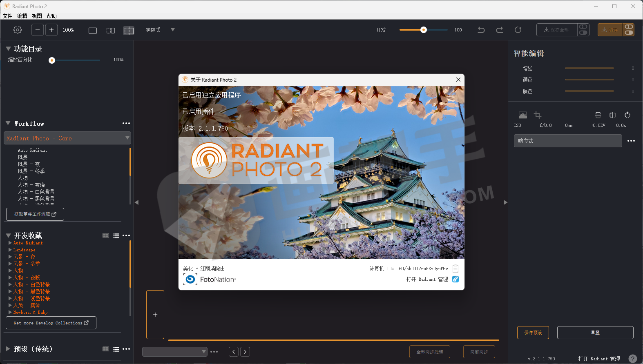The height and width of the screenshot is (364, 643).
Task: Click the 保存预设 button
Action: [x=533, y=333]
